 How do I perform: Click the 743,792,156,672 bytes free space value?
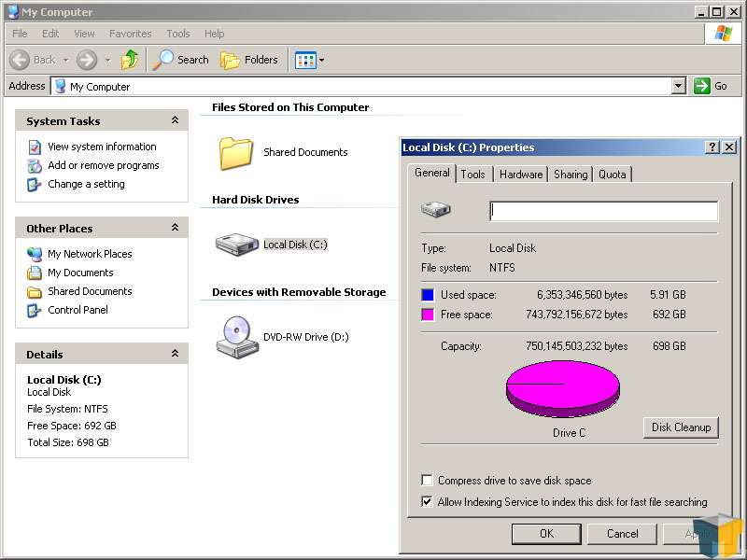(x=576, y=315)
